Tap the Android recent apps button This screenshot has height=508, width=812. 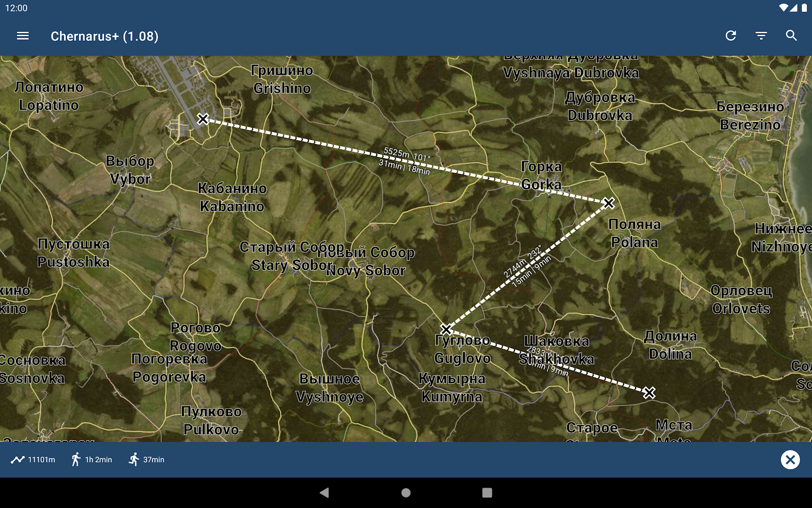(x=487, y=493)
